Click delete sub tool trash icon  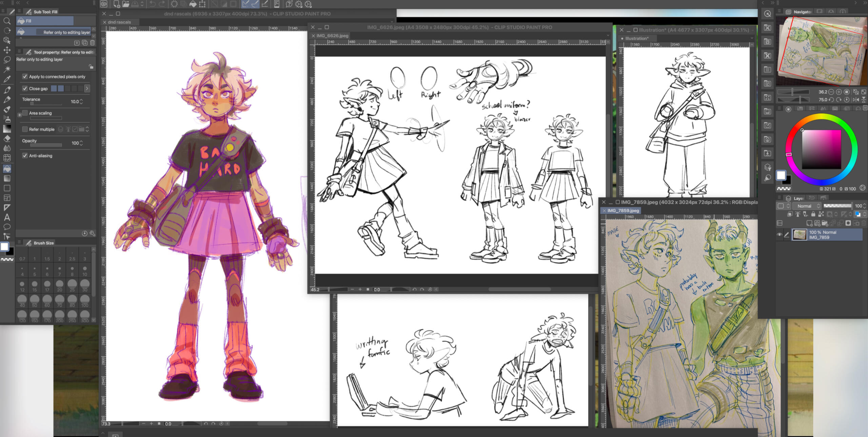[93, 43]
